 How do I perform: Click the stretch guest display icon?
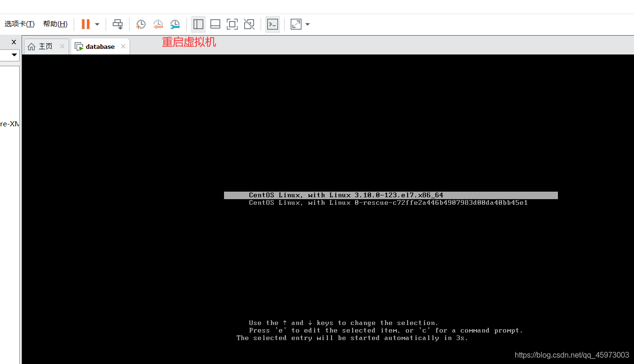point(296,24)
